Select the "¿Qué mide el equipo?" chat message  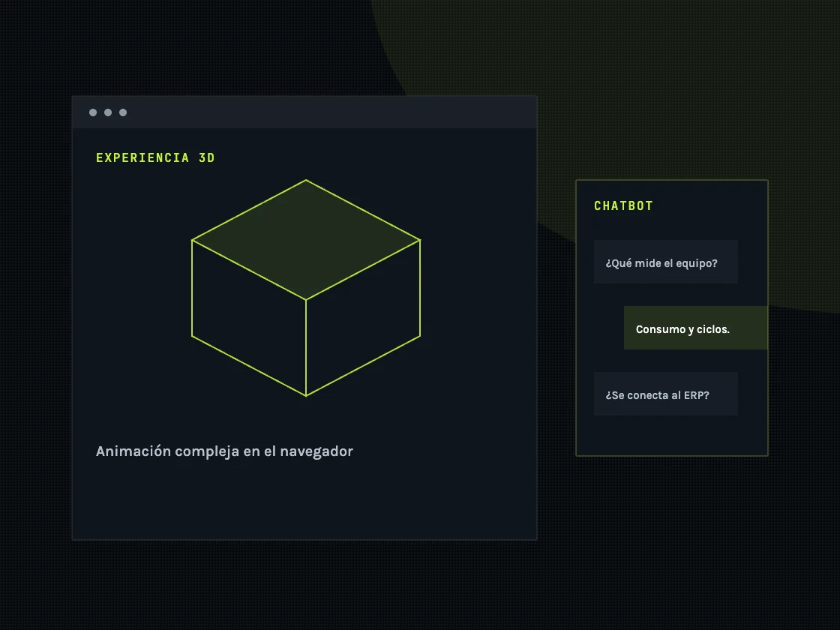pyautogui.click(x=666, y=262)
